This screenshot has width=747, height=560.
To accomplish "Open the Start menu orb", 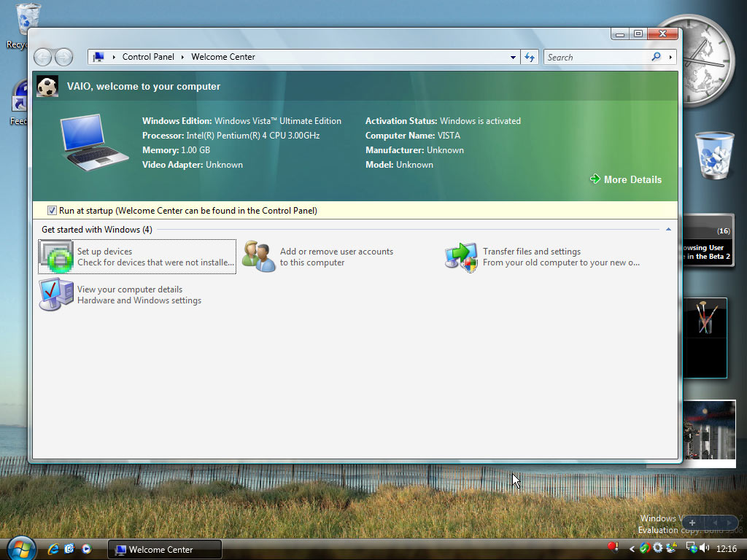I will coord(21,548).
